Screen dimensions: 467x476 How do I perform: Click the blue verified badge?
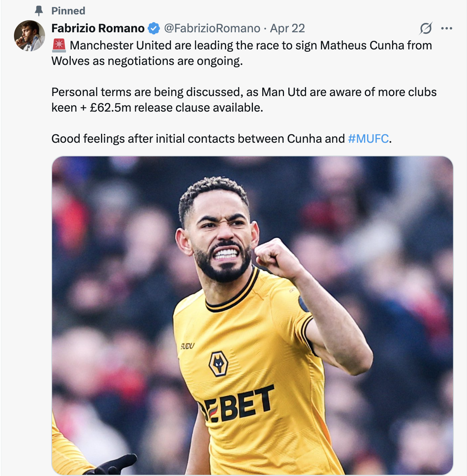tap(154, 28)
